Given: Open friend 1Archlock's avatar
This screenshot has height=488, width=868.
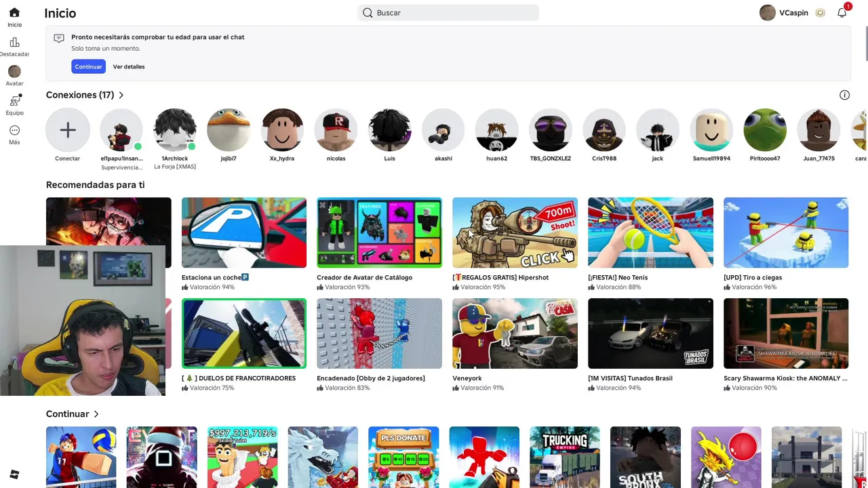Looking at the screenshot, I should tap(175, 130).
